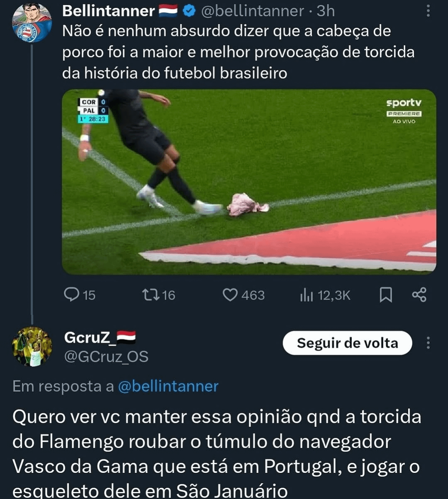Click the tweet text about cabeça de porco
This screenshot has width=448, height=499.
(x=238, y=52)
